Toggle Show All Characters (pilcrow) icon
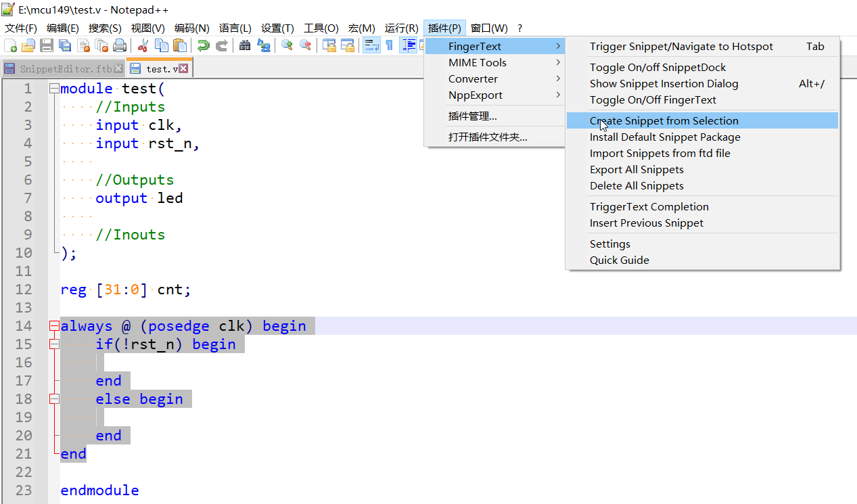857x504 pixels. 389,45
